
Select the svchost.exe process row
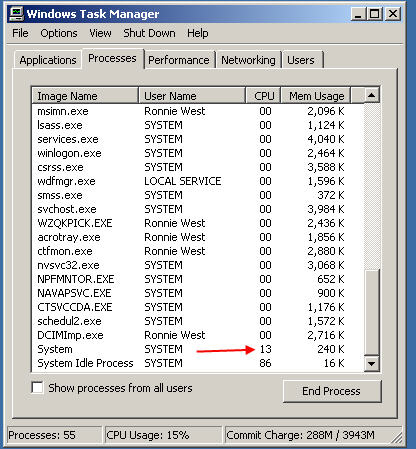tap(198, 209)
